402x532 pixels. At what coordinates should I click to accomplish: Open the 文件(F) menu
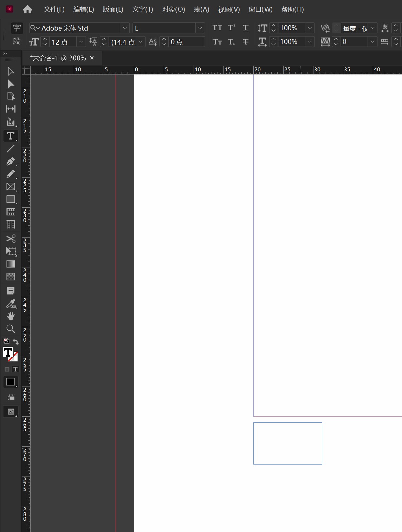click(x=54, y=9)
